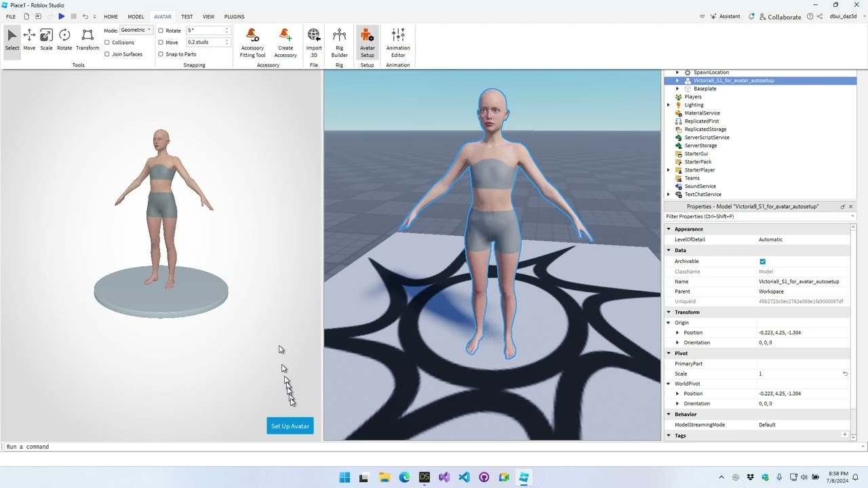Open the FILE menu

[11, 16]
